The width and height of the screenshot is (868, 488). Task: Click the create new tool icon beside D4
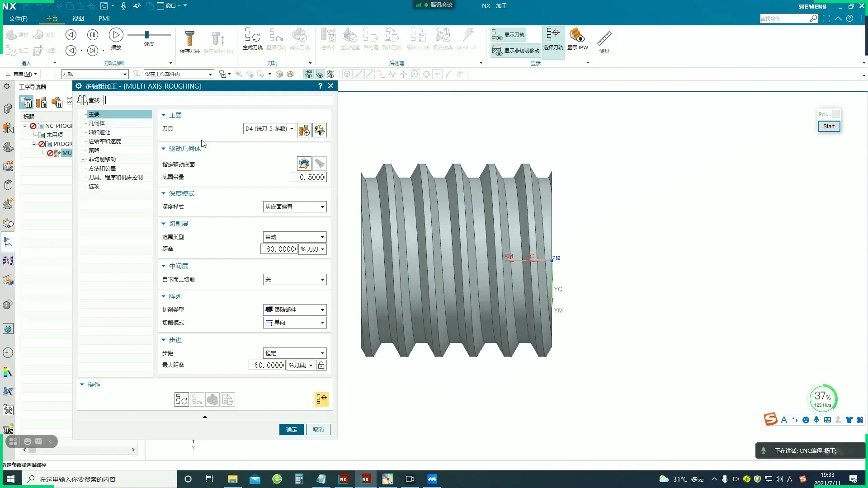click(304, 130)
